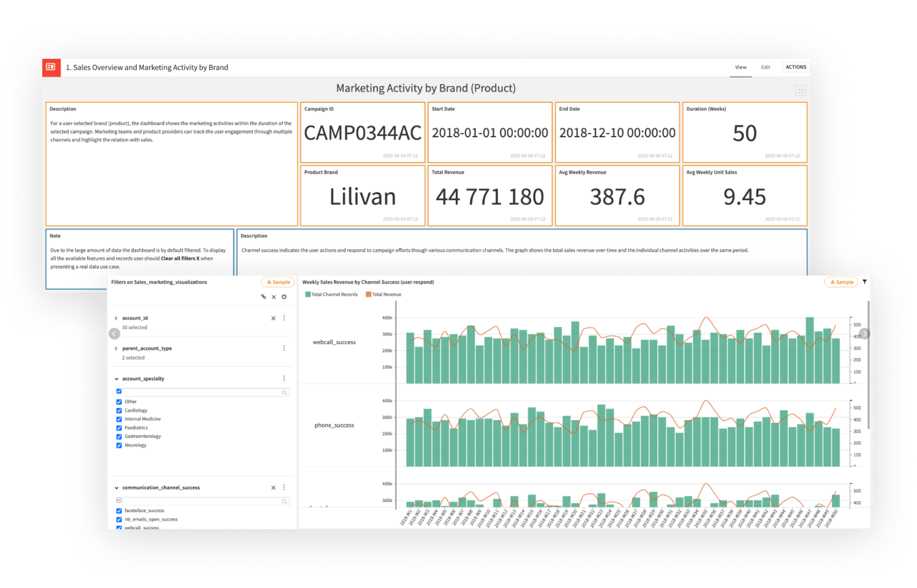Go to the next slide with the right arrow

click(864, 334)
